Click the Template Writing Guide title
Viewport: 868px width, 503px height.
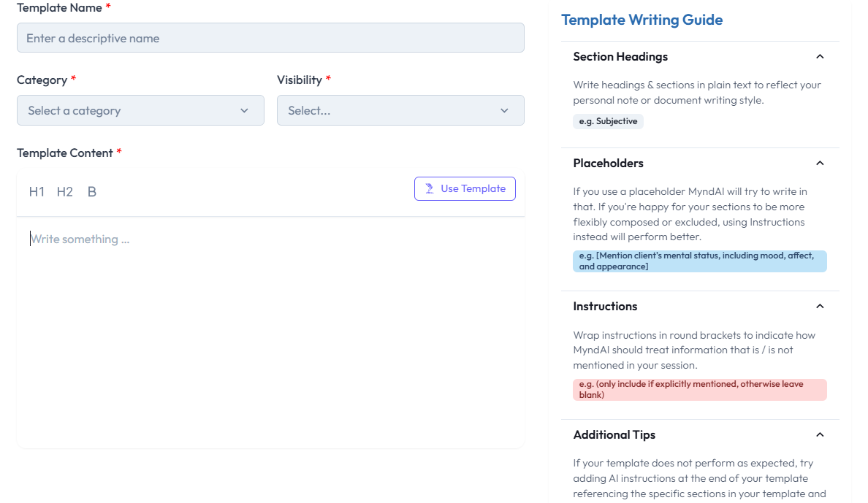[x=642, y=20]
